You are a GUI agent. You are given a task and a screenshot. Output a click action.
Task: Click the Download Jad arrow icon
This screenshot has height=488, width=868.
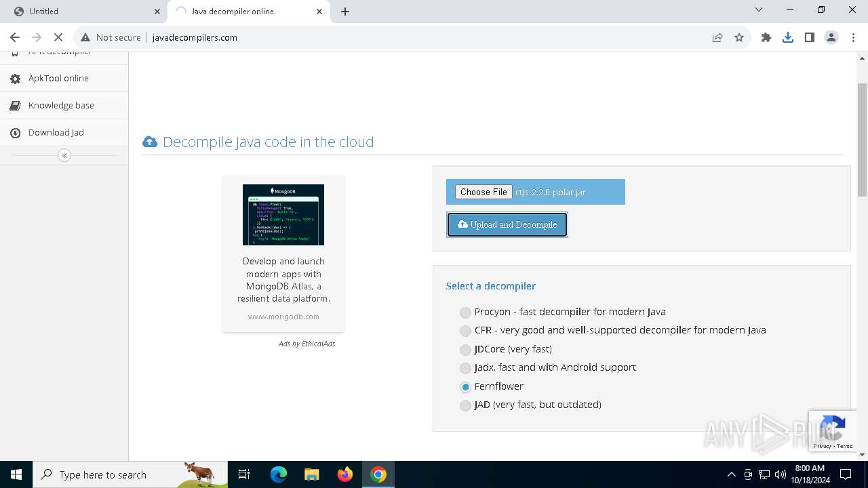pos(15,133)
